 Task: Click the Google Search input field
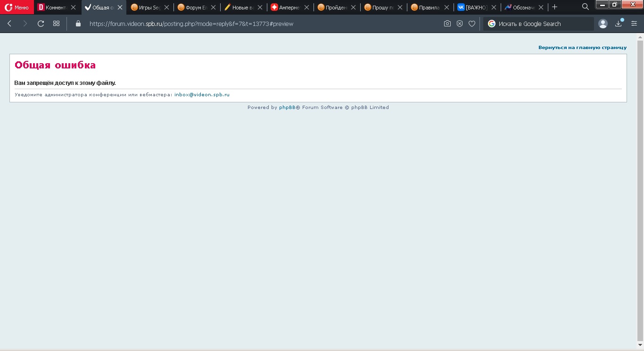pos(542,24)
